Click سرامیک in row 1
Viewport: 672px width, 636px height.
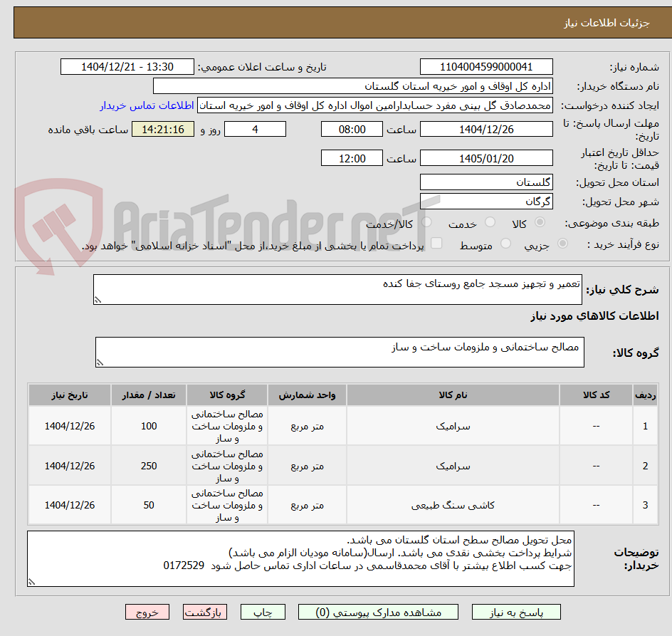pyautogui.click(x=453, y=427)
